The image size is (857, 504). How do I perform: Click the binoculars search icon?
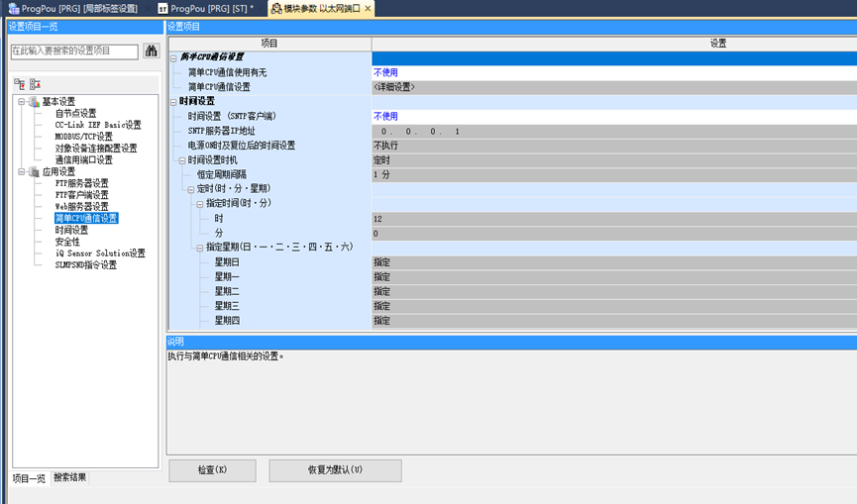[152, 50]
